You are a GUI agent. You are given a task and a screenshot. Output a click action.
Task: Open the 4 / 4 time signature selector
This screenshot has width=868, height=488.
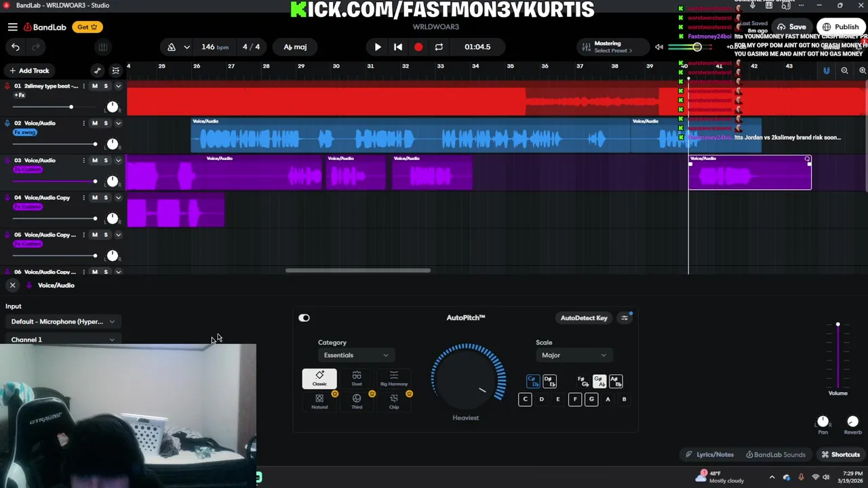click(x=251, y=47)
